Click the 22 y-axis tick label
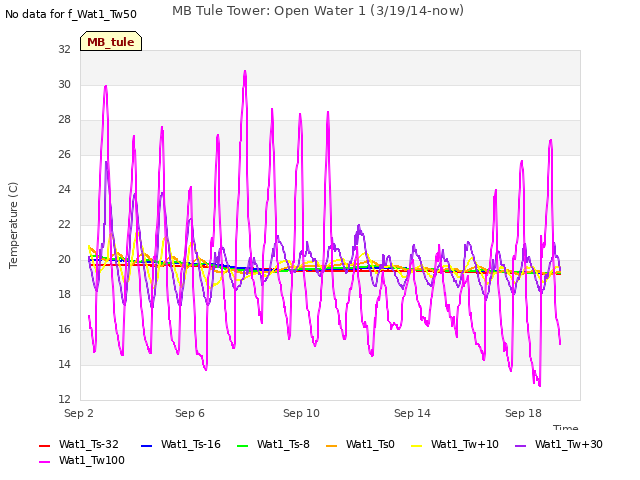Screen dimensions: 640x480 pos(64,225)
